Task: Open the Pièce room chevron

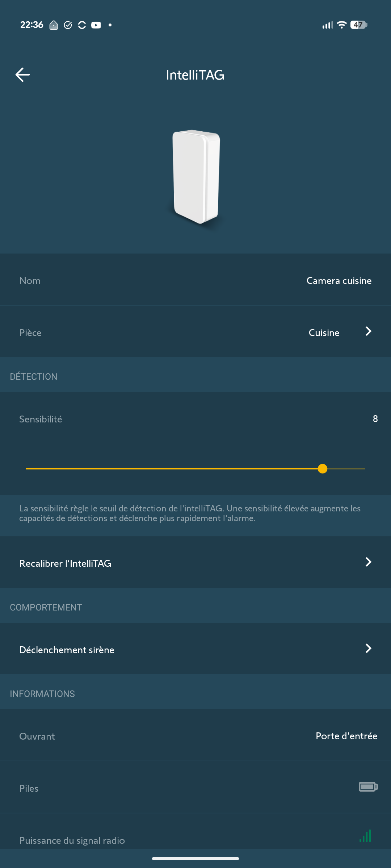Action: (369, 331)
